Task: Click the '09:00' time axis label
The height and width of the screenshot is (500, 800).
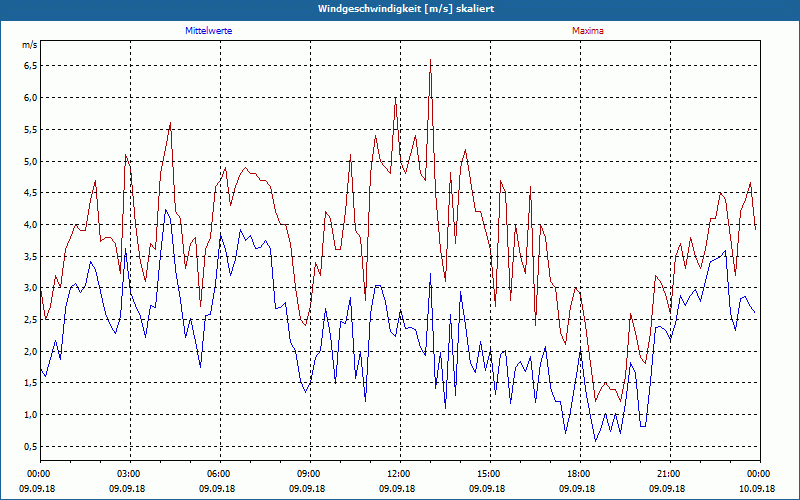Action: [310, 474]
